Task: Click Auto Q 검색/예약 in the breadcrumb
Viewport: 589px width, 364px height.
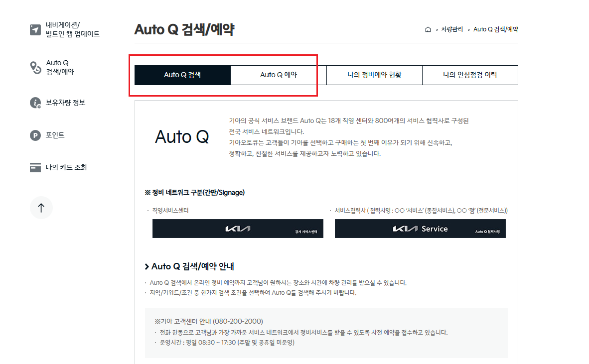Action: 495,29
